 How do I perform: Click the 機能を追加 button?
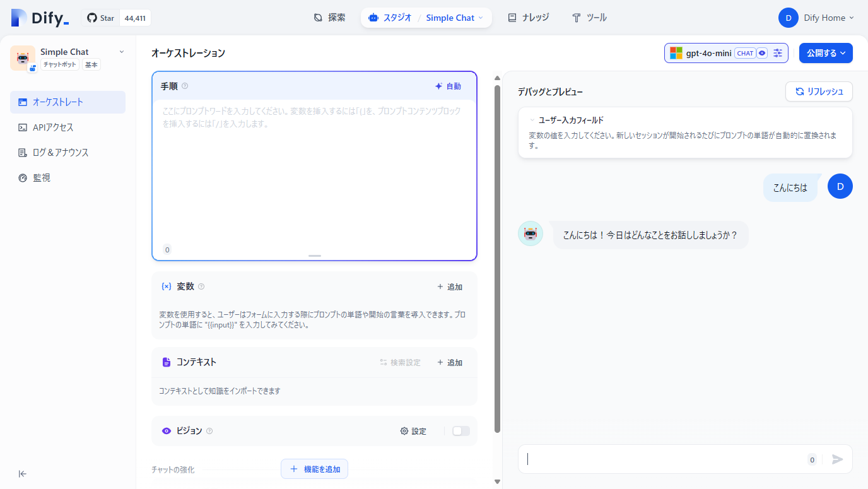point(314,469)
